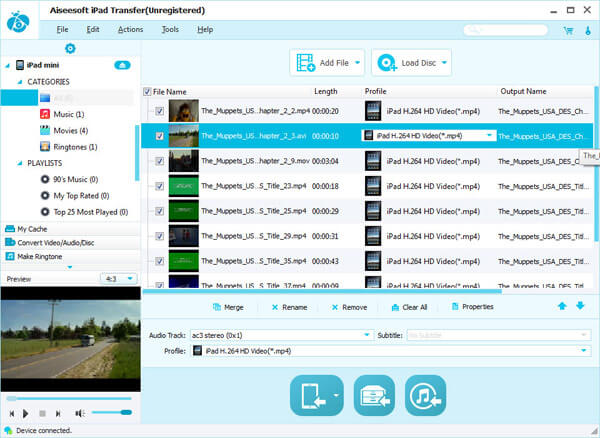Move selected file down with arrow
600x438 pixels.
pyautogui.click(x=580, y=306)
